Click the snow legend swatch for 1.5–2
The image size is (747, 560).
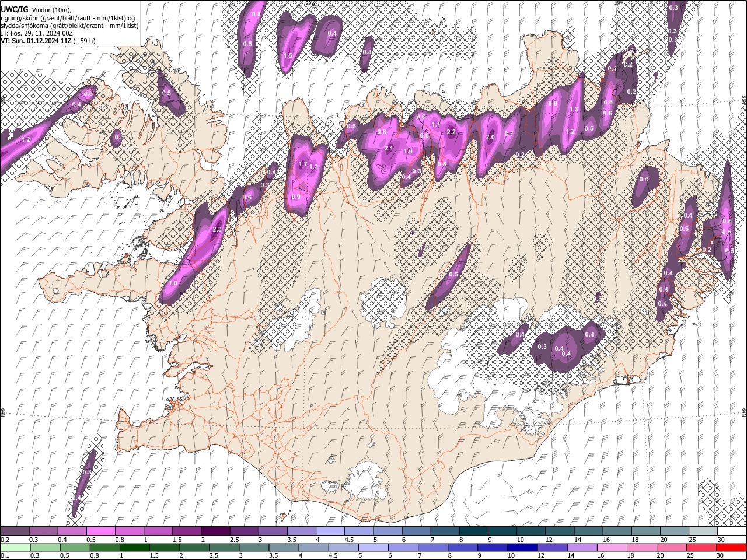(x=187, y=531)
